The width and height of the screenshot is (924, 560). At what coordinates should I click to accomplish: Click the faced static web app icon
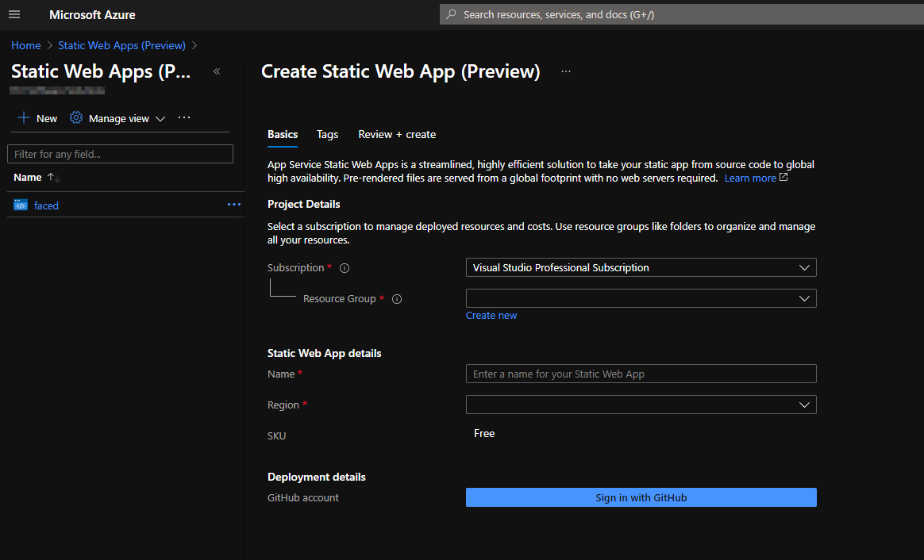click(21, 205)
